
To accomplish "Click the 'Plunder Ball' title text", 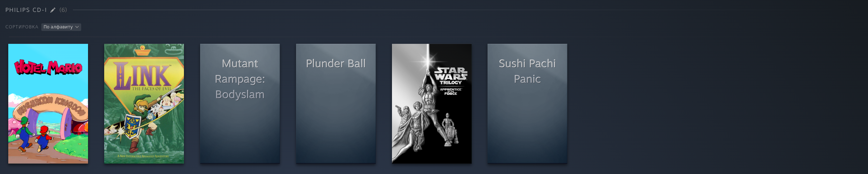I will (x=336, y=64).
